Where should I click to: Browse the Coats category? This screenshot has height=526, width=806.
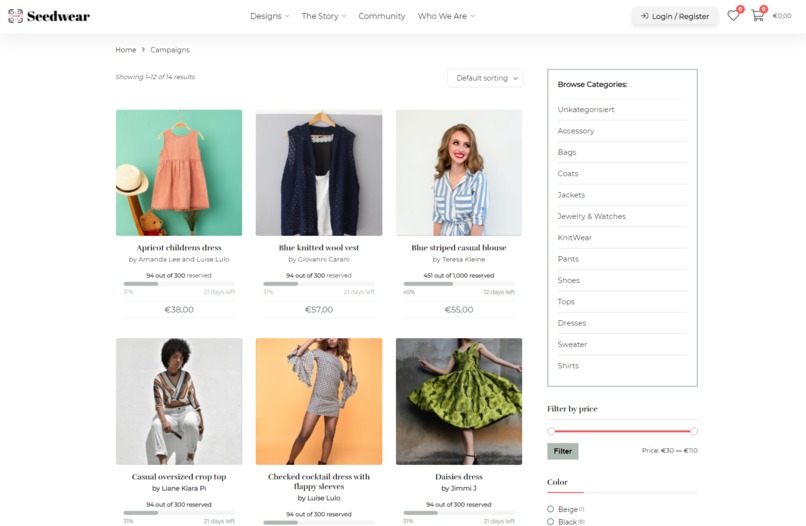(x=568, y=174)
